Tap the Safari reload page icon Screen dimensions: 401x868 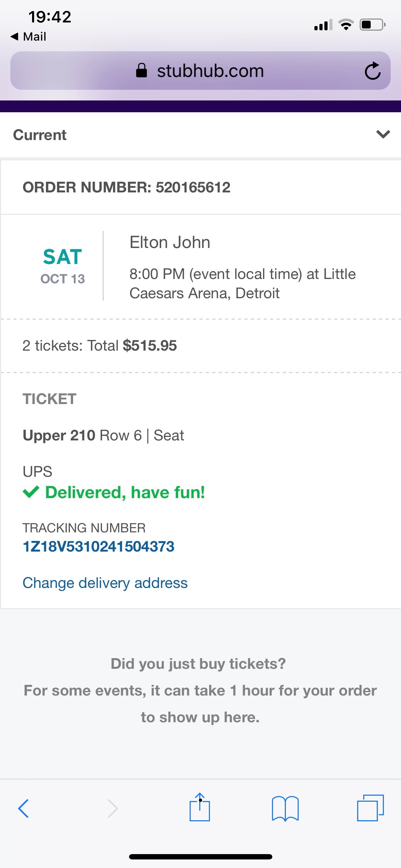(x=372, y=71)
